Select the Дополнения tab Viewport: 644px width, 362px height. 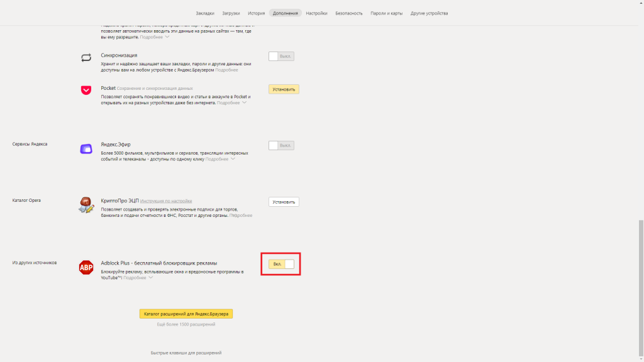click(x=285, y=13)
